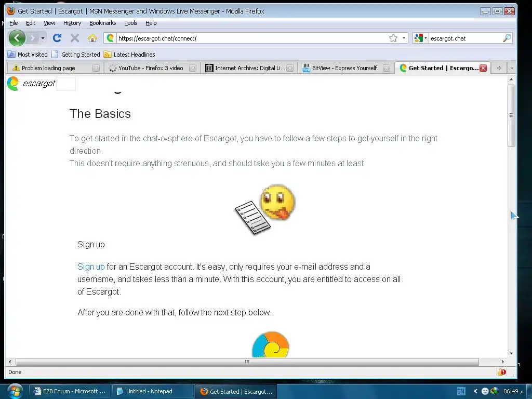Click the horizontal scrollbar right arrow
The height and width of the screenshot is (399, 532).
[503, 362]
